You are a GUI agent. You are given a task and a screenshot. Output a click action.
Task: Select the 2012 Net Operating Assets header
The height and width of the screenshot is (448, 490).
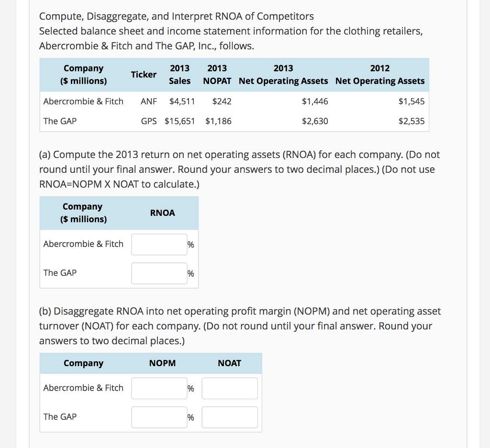click(380, 75)
